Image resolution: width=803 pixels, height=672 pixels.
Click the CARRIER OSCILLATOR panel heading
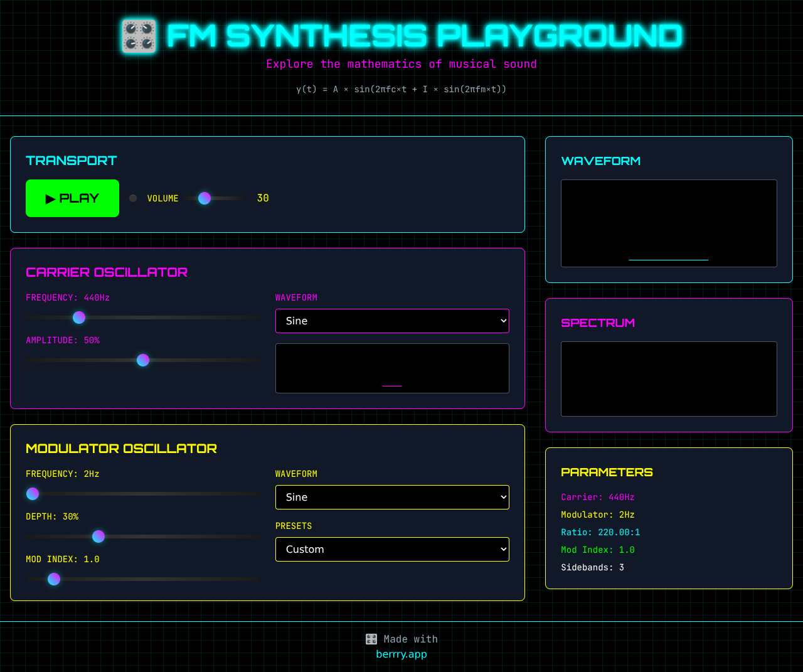click(x=107, y=272)
